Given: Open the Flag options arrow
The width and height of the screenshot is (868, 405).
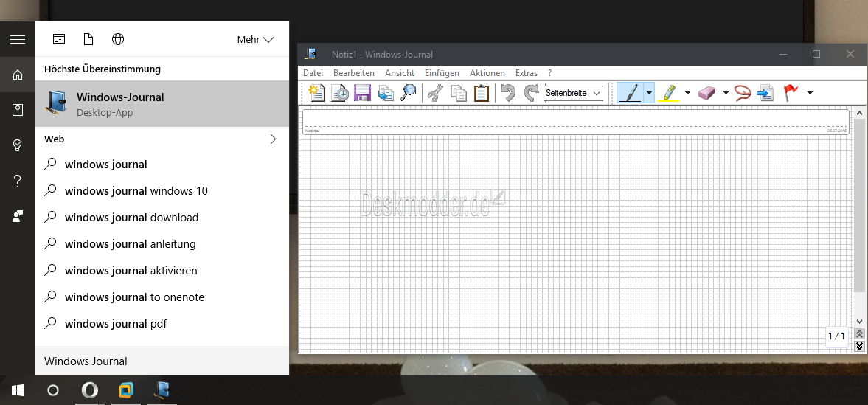Looking at the screenshot, I should pyautogui.click(x=810, y=93).
